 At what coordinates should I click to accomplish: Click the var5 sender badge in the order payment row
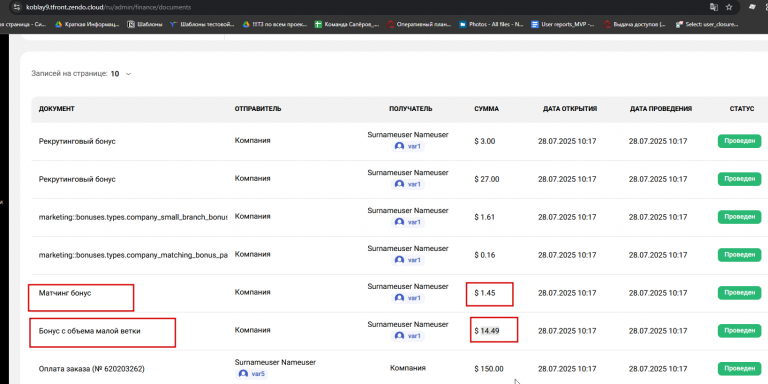click(251, 374)
